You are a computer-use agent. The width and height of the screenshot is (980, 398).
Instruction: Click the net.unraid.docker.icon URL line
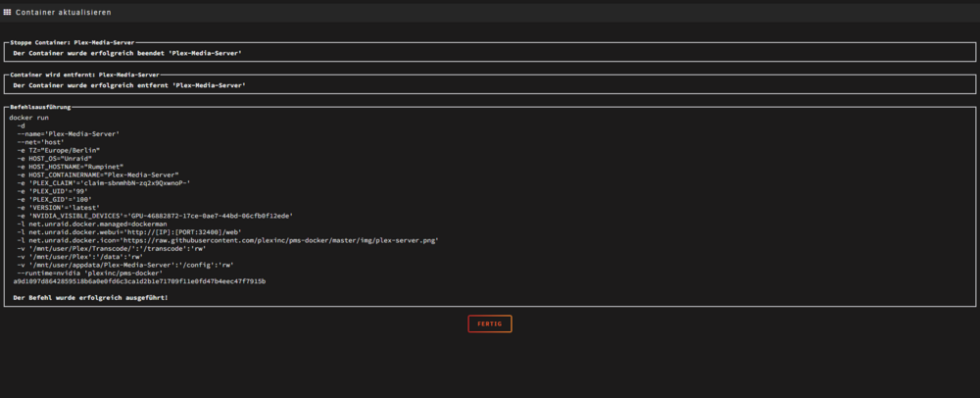[228, 240]
